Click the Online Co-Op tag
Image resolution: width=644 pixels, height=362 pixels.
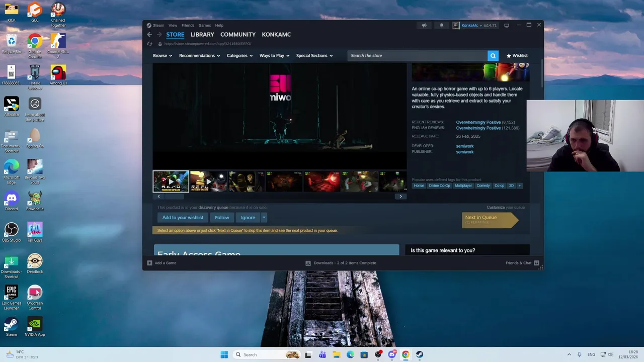tap(439, 186)
